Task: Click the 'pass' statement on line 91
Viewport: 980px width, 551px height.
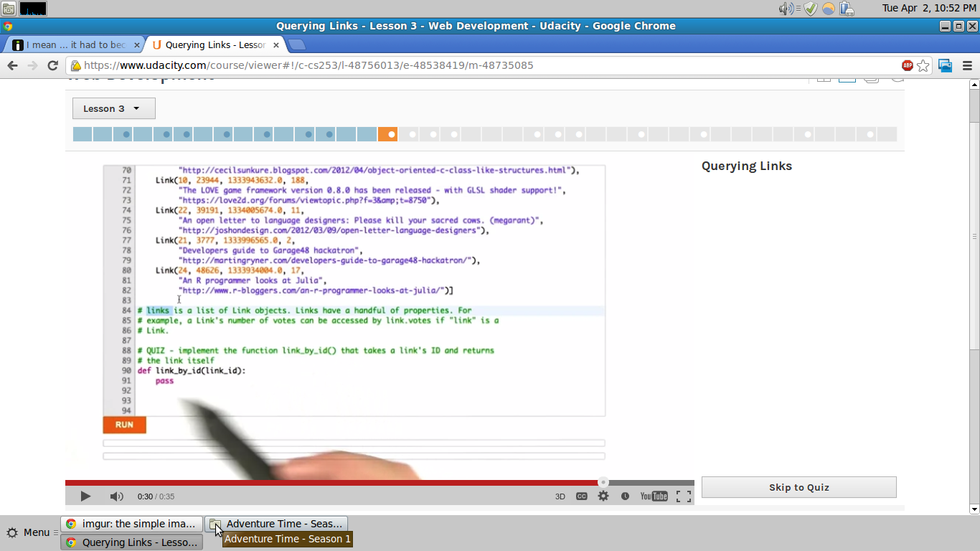Action: click(164, 381)
